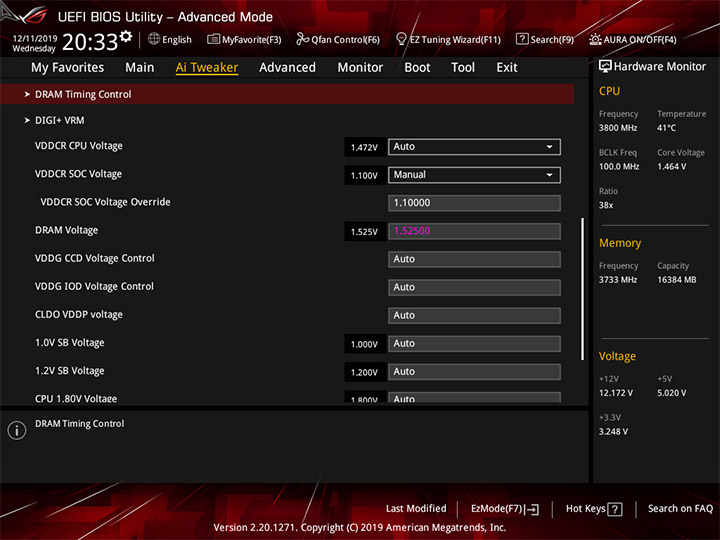Screen dimensions: 720x540
Task: Switch to the Boot tab
Action: coord(417,68)
